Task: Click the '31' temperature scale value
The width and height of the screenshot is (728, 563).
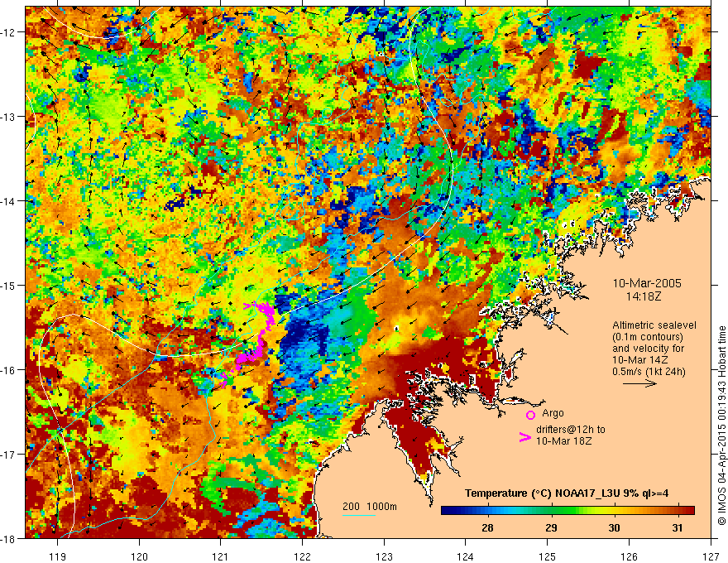Action: click(x=678, y=527)
